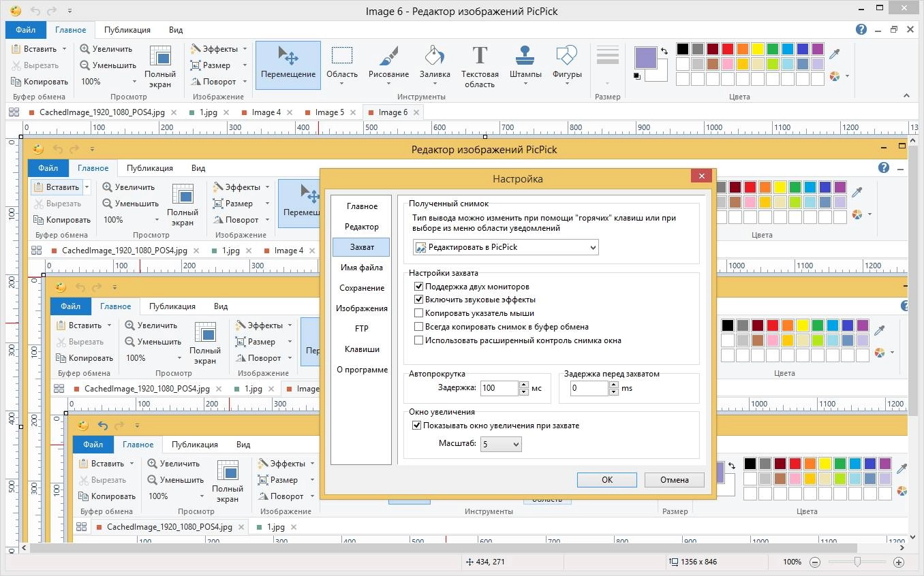This screenshot has width=924, height=576.
Task: Open the Файл menu in main window
Action: (x=26, y=30)
